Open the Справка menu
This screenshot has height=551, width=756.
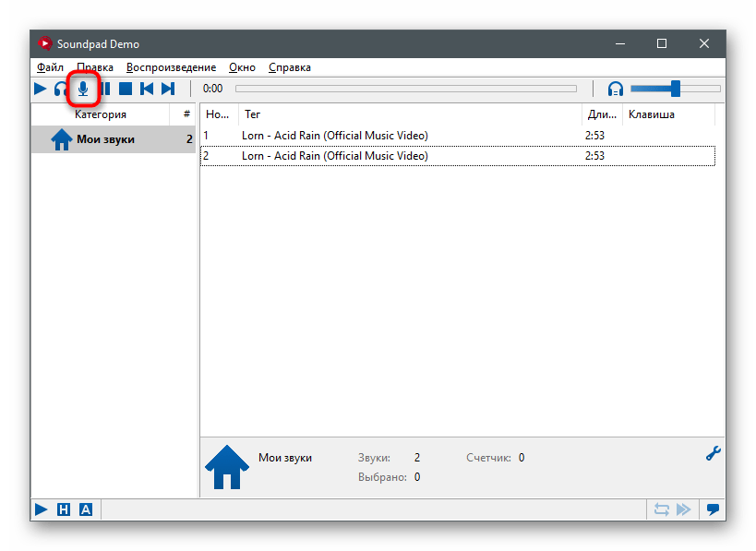289,67
